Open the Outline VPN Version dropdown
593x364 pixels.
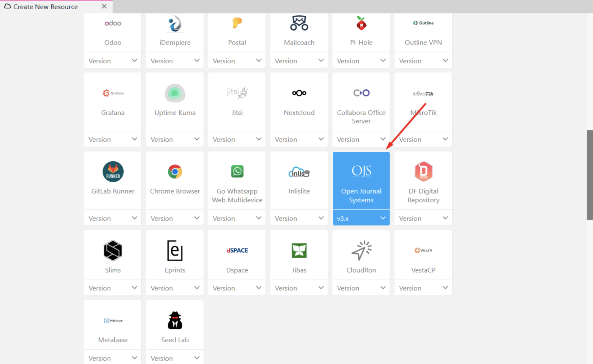(x=423, y=61)
